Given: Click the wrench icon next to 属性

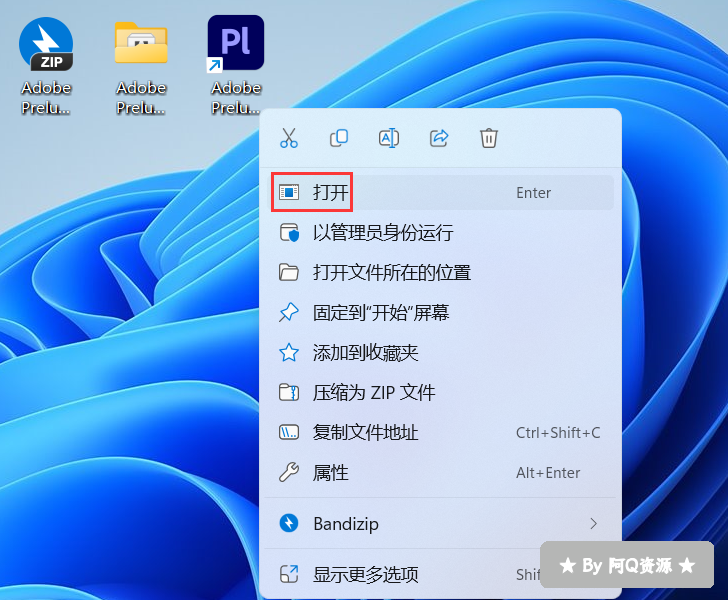Looking at the screenshot, I should pyautogui.click(x=289, y=472).
